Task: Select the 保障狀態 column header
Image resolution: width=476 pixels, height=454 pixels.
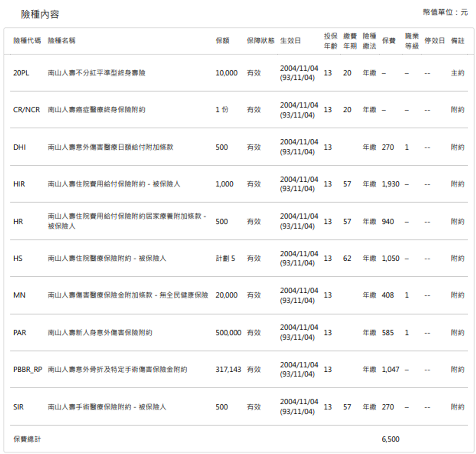Action: coord(260,41)
